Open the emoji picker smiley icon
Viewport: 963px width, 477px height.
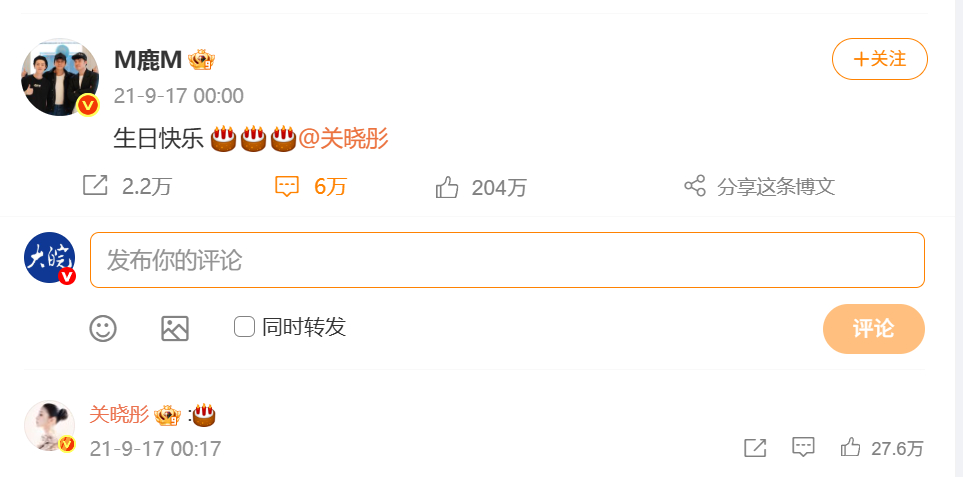(103, 328)
